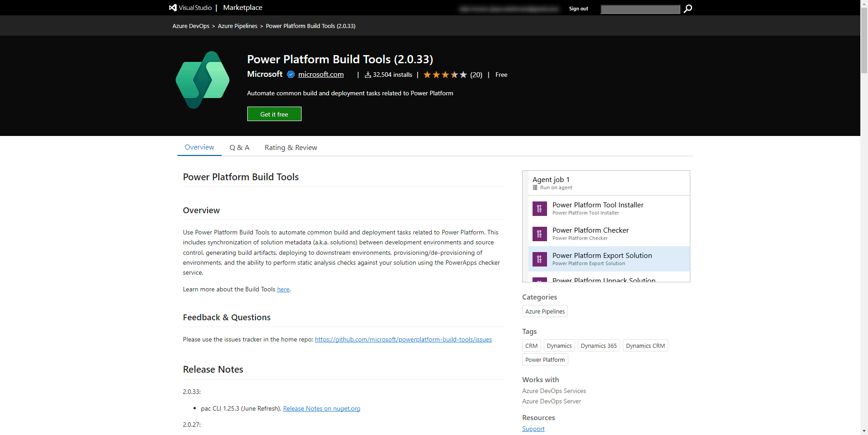Click Power Platform Build Tools (2.0.33) breadcrumb

click(311, 26)
